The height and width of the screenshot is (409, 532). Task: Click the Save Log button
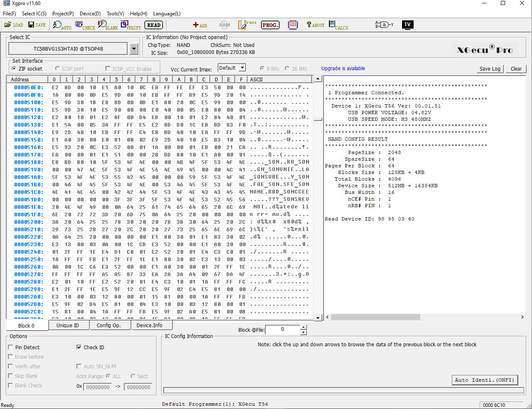490,69
